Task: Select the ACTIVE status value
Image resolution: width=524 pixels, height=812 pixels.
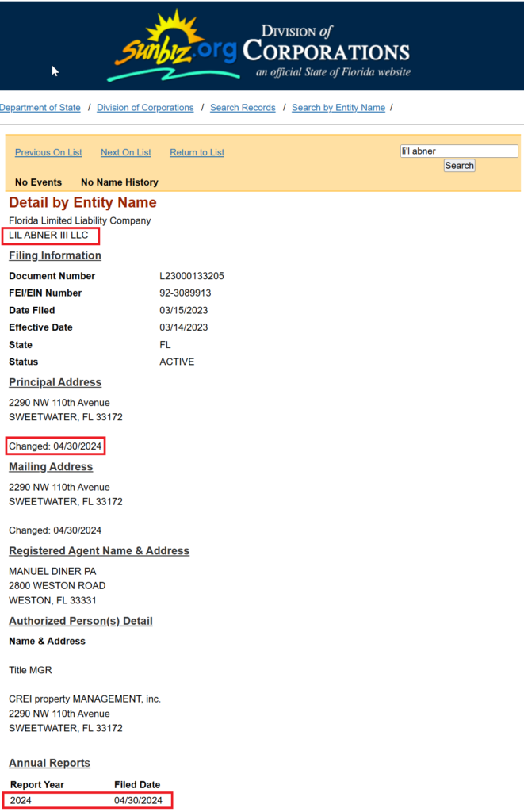Action: (x=177, y=362)
